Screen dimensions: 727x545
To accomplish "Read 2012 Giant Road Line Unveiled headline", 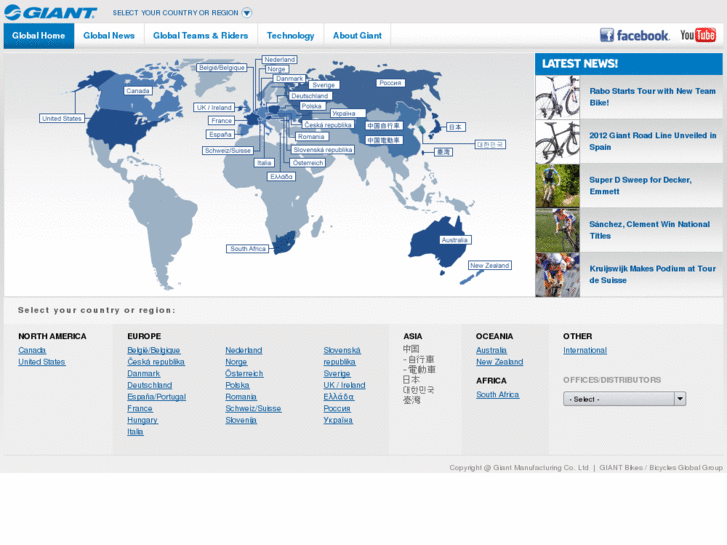I will click(x=652, y=141).
